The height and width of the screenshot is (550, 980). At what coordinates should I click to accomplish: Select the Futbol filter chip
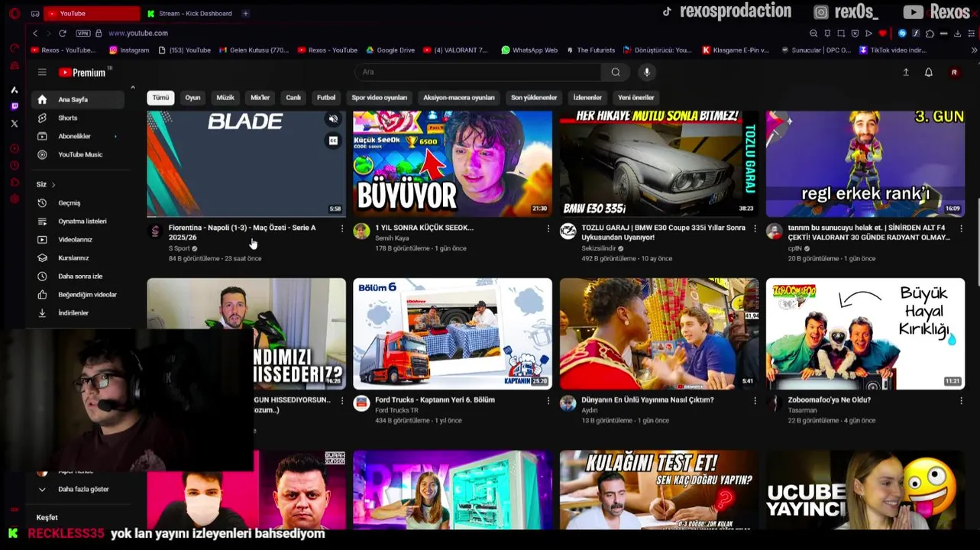326,98
